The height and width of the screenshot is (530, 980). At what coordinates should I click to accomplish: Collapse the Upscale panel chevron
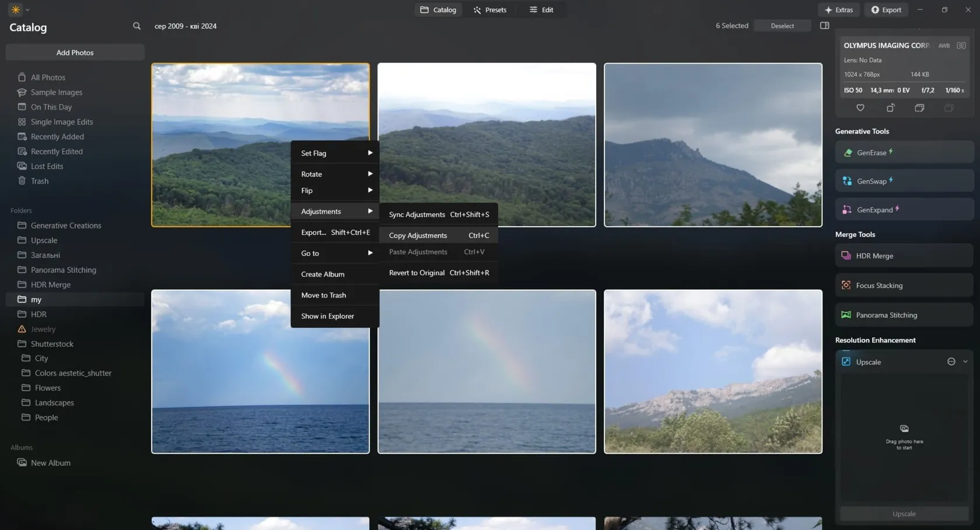click(965, 362)
